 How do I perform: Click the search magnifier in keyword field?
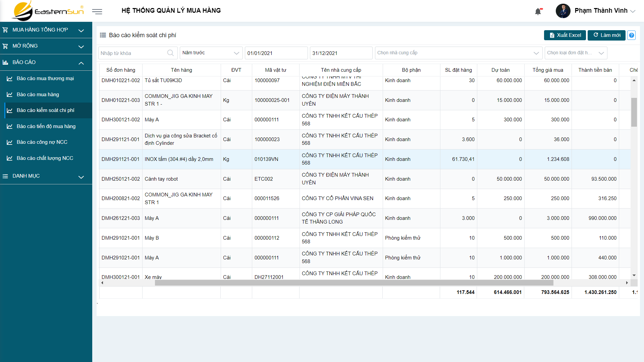tap(170, 53)
